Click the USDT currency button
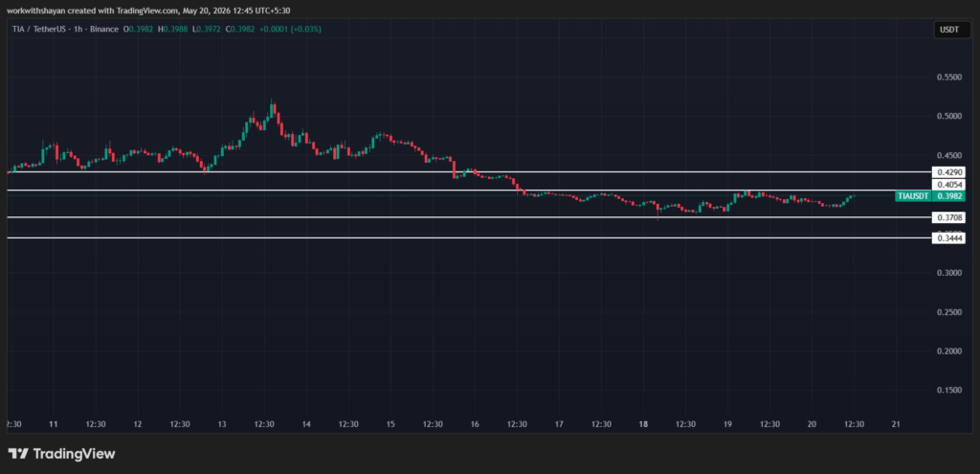Viewport: 980px width, 474px height. coord(952,30)
